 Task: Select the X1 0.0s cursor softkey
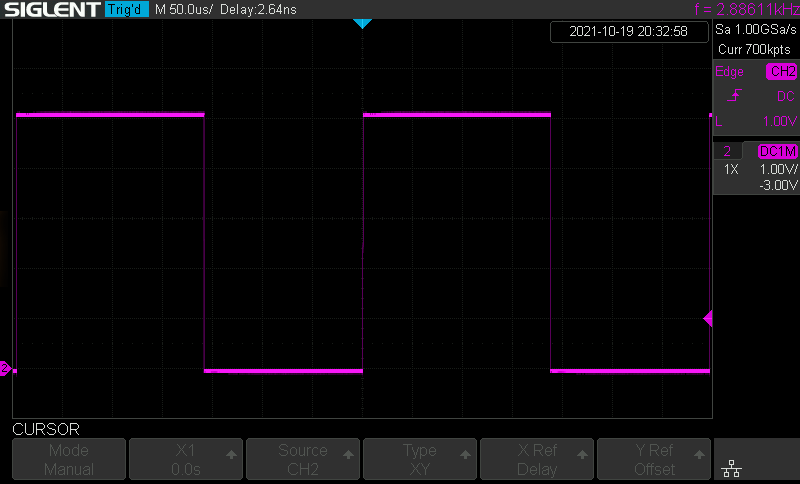click(x=186, y=459)
